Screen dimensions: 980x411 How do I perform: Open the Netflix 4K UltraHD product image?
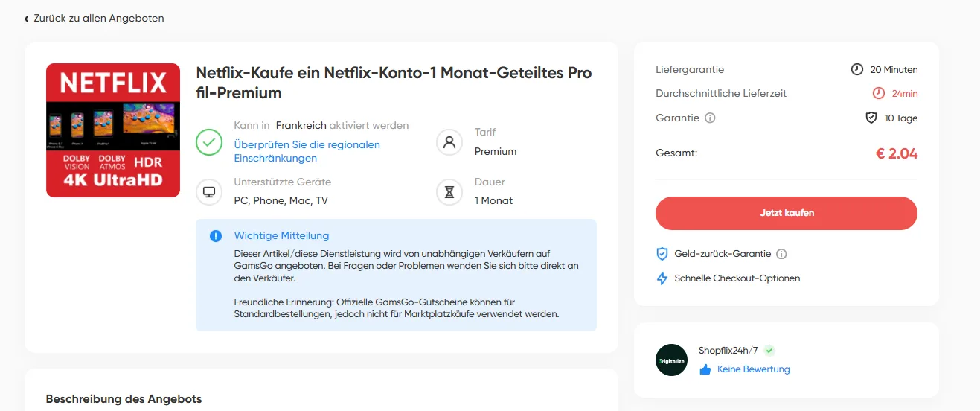[113, 130]
